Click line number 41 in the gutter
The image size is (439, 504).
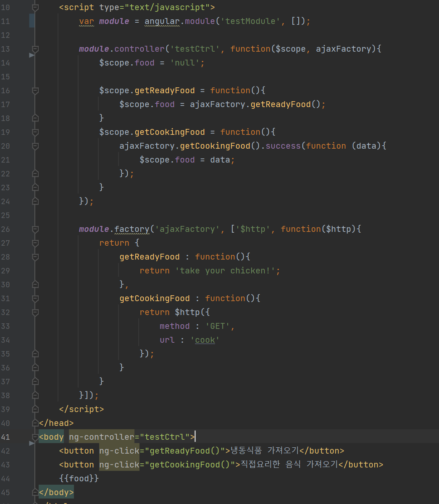tap(5, 437)
